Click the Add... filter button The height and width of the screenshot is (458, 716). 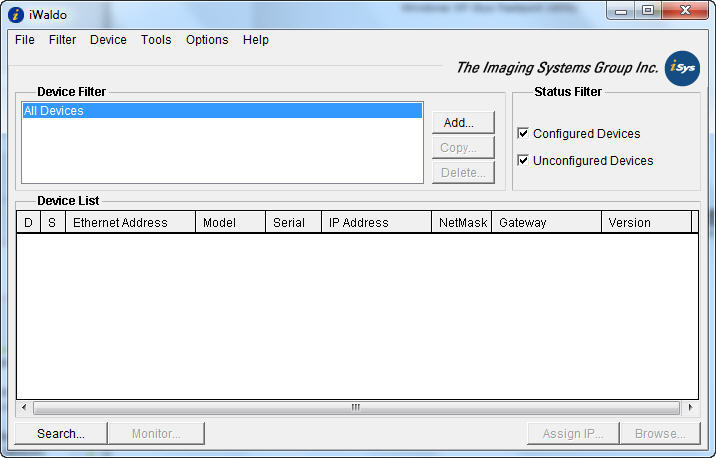pyautogui.click(x=463, y=122)
